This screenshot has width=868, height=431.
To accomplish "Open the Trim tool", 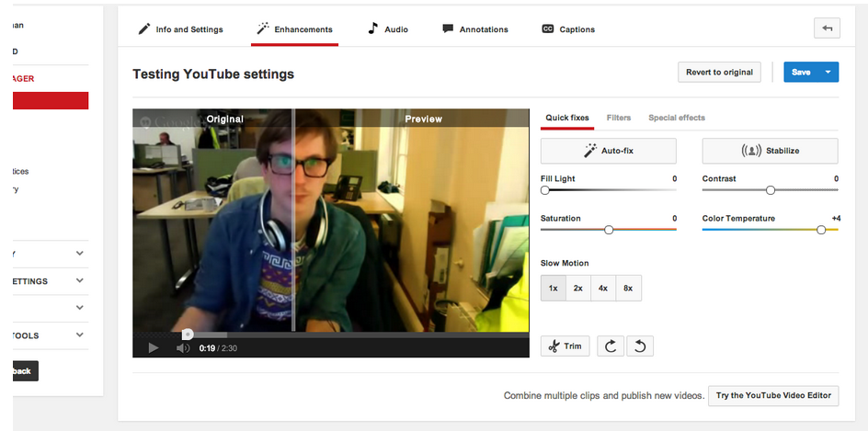I will 565,346.
